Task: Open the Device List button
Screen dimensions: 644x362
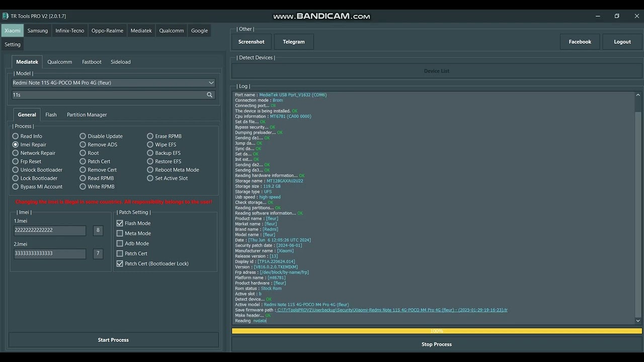Action: (x=437, y=71)
